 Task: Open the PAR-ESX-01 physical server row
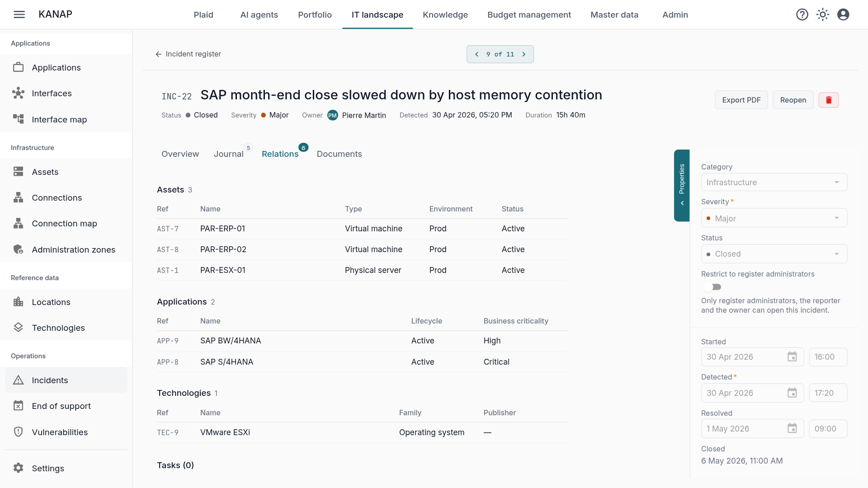point(362,270)
